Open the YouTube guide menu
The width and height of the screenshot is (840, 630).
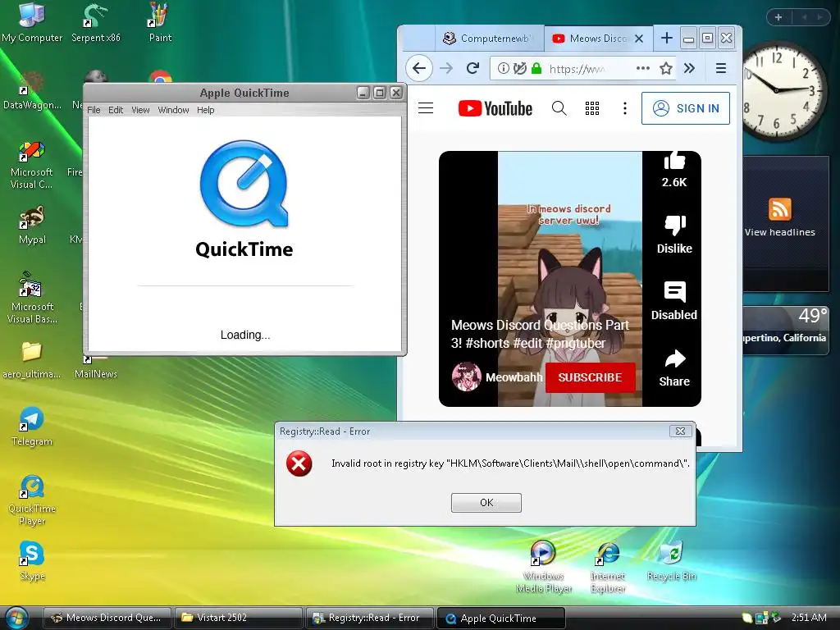426,108
